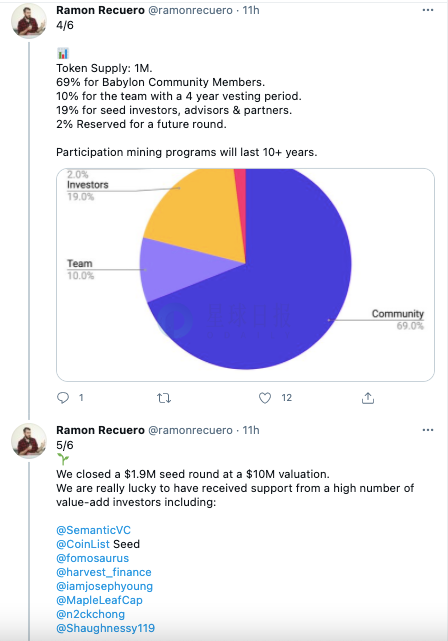Open more options on the 4/6 tweet
The height and width of the screenshot is (641, 448).
(x=428, y=10)
